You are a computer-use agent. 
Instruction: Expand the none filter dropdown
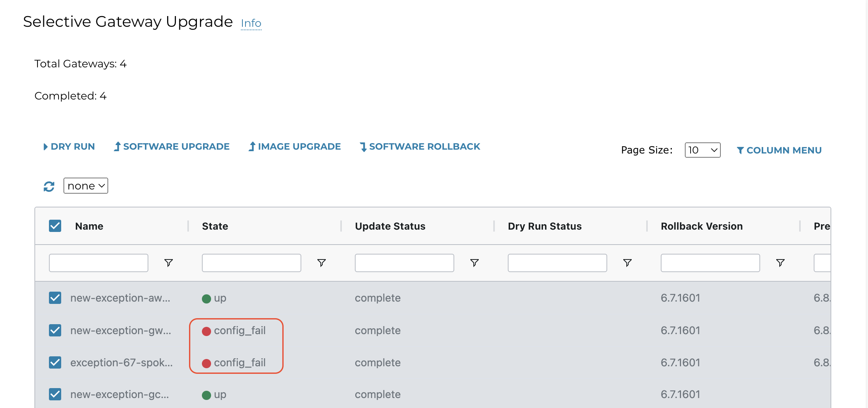pyautogui.click(x=85, y=186)
